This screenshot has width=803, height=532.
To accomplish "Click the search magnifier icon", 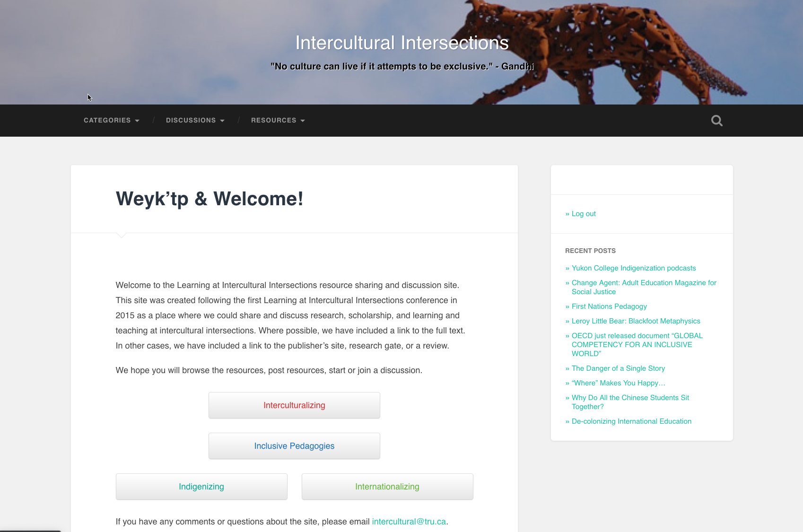I will [716, 121].
